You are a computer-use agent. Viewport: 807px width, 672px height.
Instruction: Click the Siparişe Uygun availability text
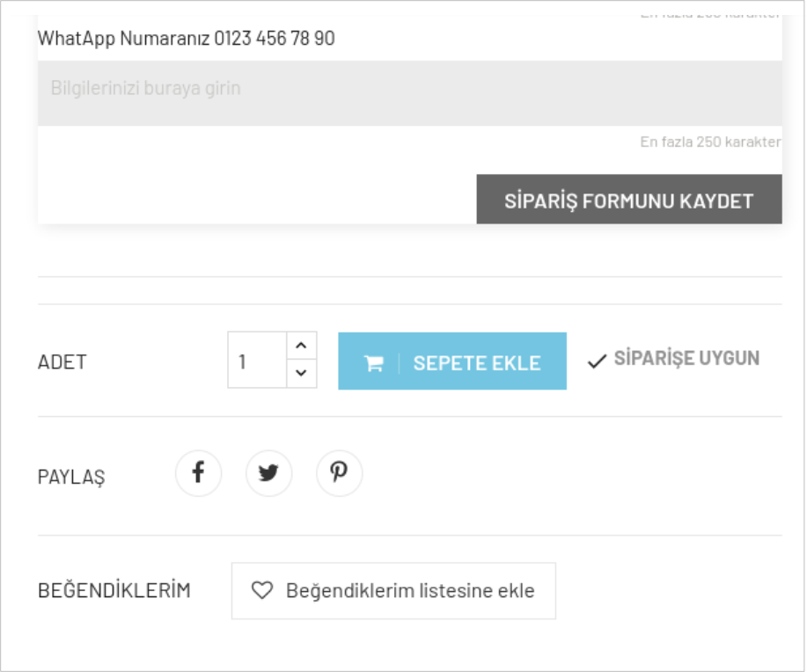click(686, 359)
